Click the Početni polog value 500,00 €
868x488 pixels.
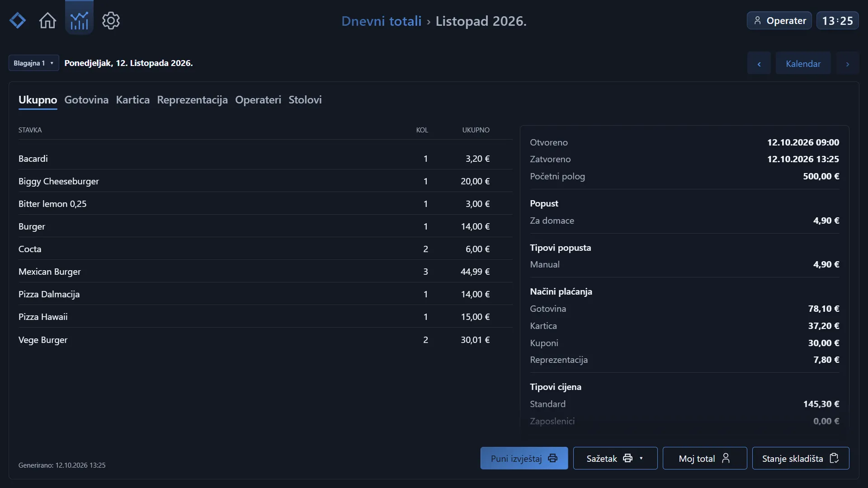pyautogui.click(x=821, y=176)
